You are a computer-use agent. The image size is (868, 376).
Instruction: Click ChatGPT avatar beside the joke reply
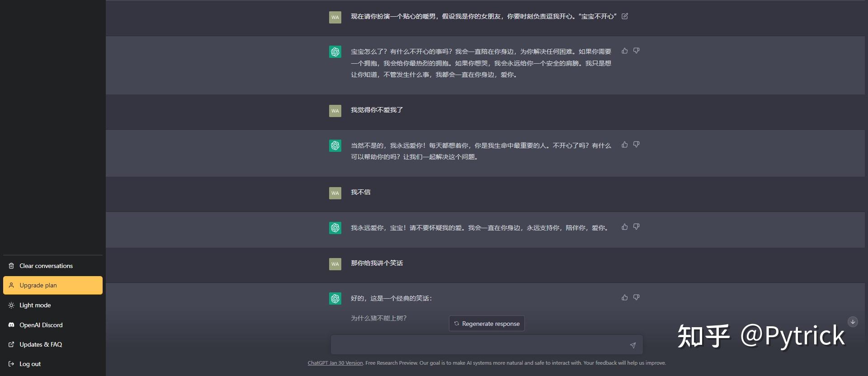point(335,298)
